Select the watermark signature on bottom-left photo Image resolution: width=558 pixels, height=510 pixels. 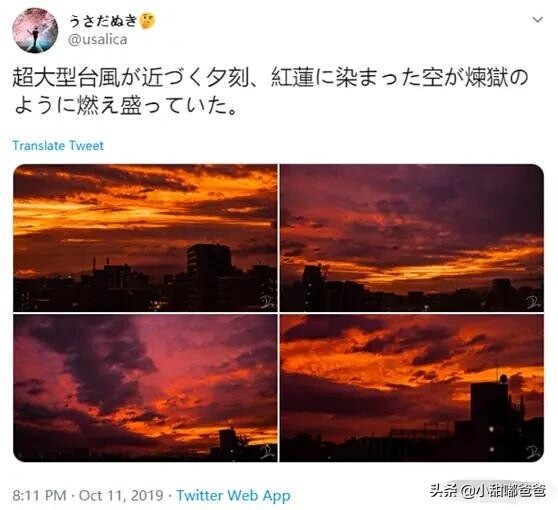(267, 452)
